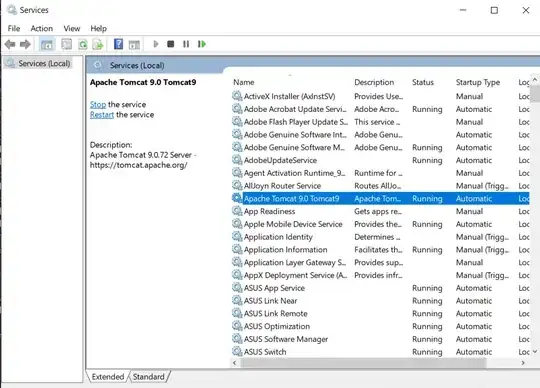Switch to the Extended tab
This screenshot has width=540, height=388.
(x=108, y=377)
